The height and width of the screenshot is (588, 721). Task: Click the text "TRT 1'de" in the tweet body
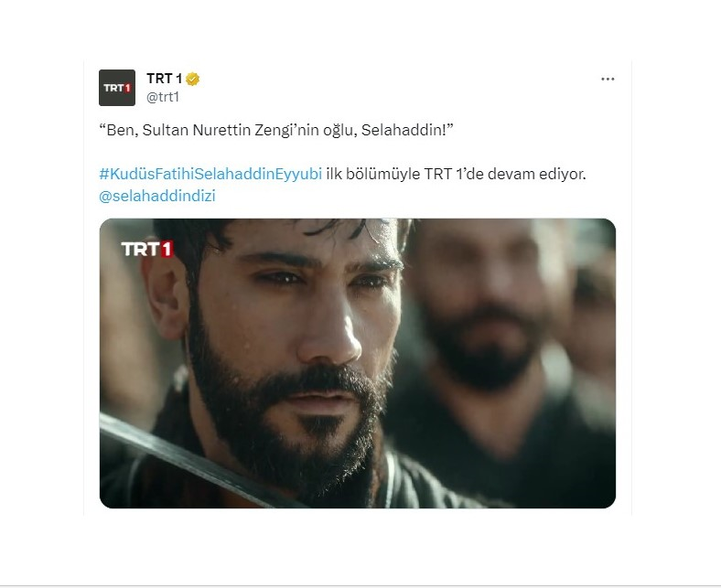[454, 175]
